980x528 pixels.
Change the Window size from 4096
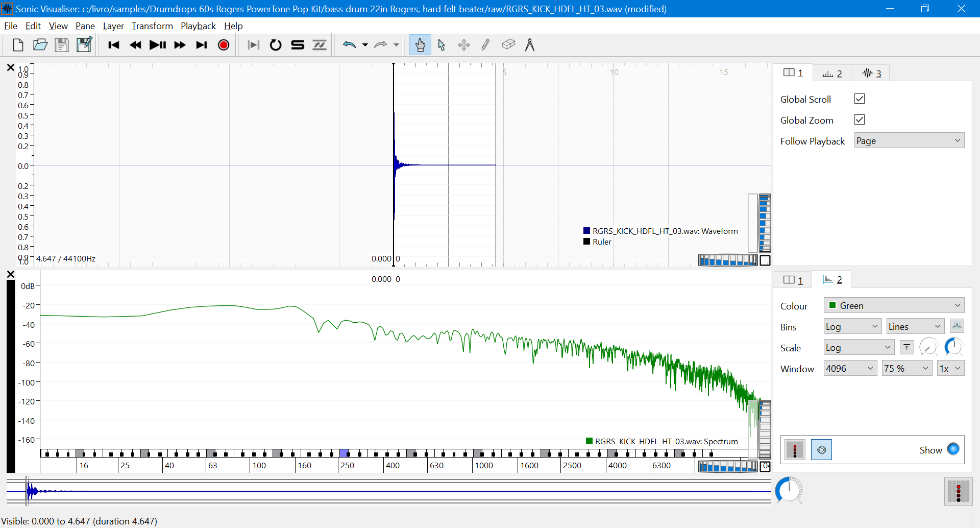pos(850,368)
